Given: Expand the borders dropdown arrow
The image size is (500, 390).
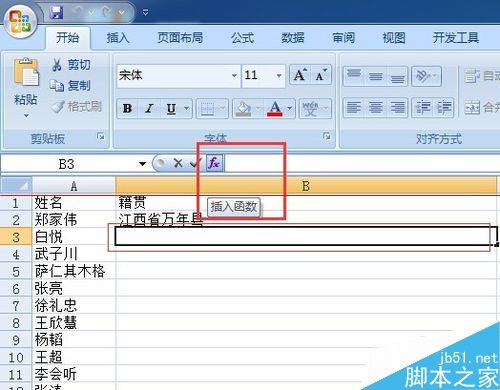Looking at the screenshot, I should click(222, 108).
